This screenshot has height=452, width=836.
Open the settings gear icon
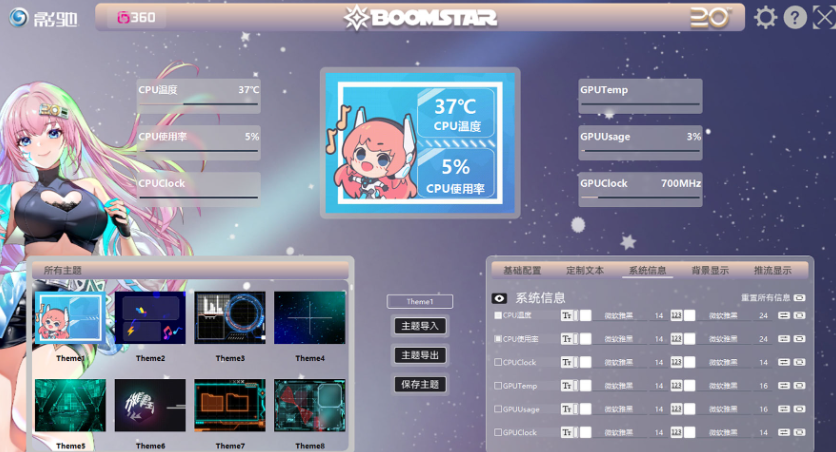[x=765, y=18]
